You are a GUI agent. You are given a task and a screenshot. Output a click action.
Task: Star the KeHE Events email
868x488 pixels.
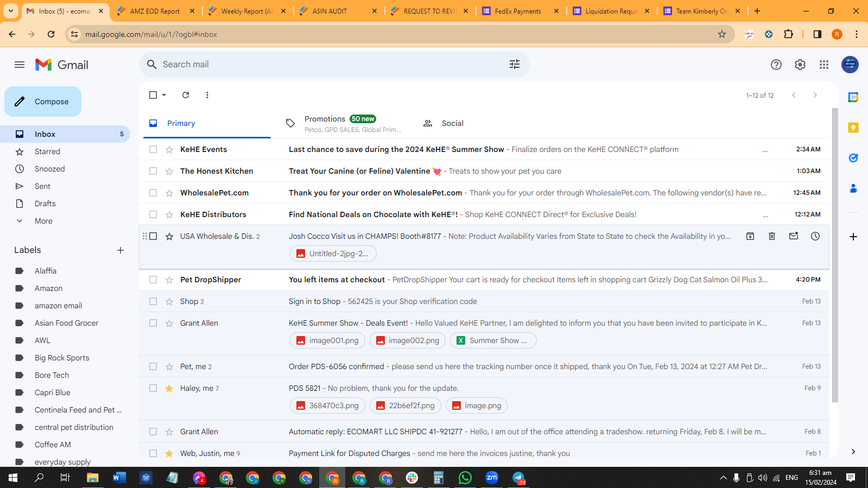coord(169,149)
